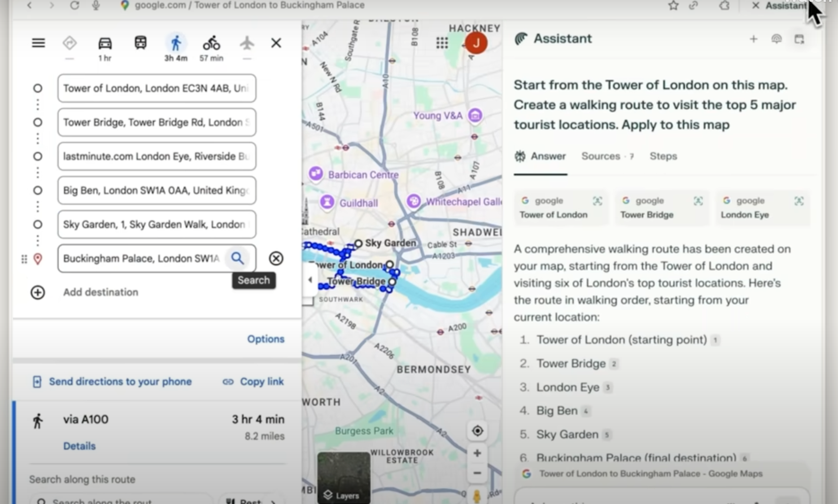838x504 pixels.
Task: Click Copy link
Action: tap(253, 382)
